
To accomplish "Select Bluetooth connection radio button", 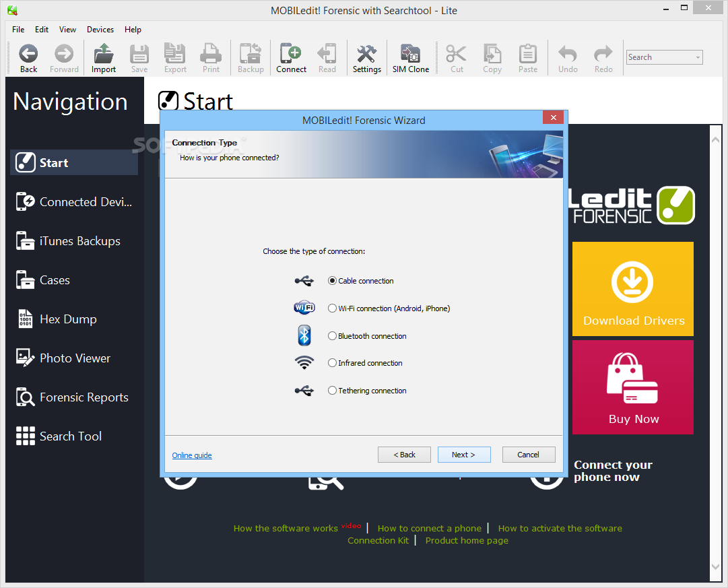I will click(x=332, y=336).
